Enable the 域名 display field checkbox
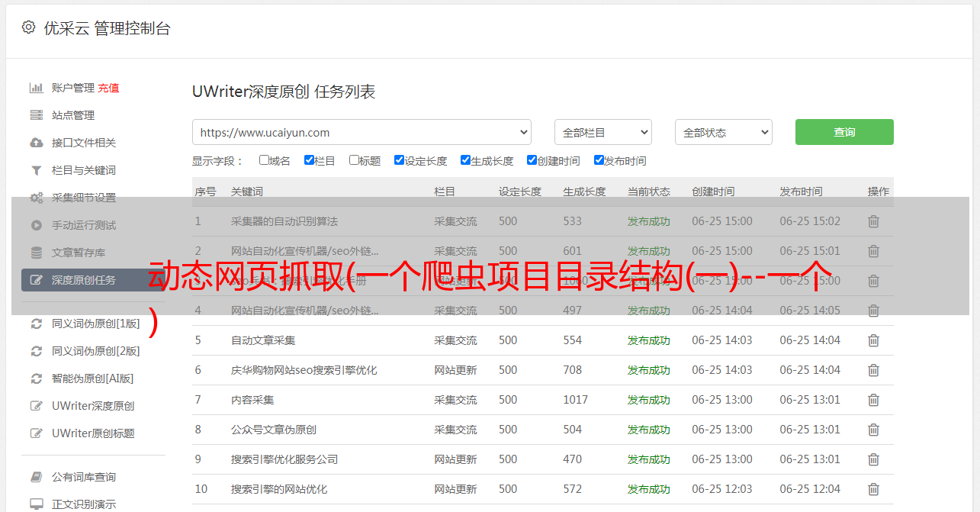The width and height of the screenshot is (980, 512). pos(264,160)
